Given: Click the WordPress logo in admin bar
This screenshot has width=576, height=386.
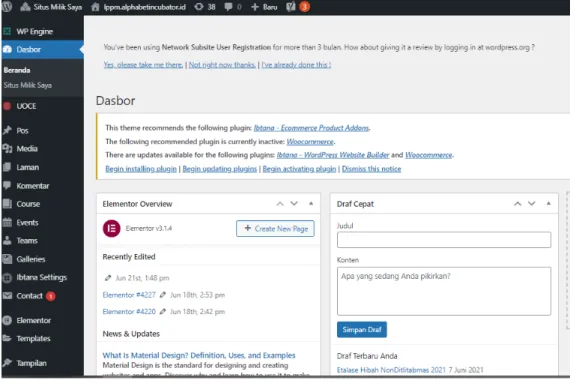Looking at the screenshot, I should pyautogui.click(x=7, y=7).
